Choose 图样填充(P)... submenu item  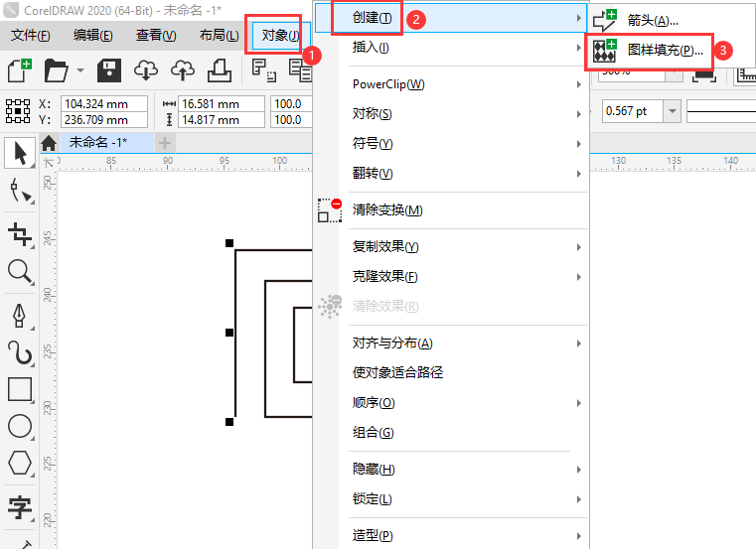pos(666,50)
